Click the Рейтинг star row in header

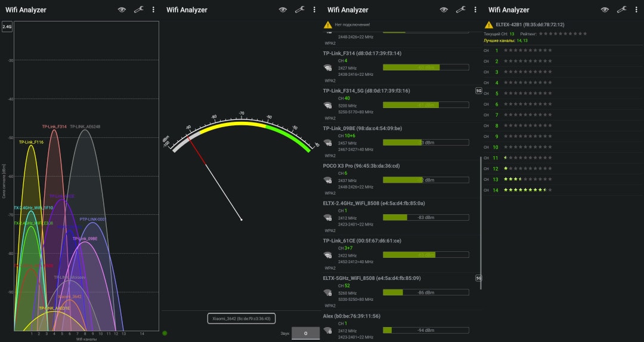click(x=563, y=33)
